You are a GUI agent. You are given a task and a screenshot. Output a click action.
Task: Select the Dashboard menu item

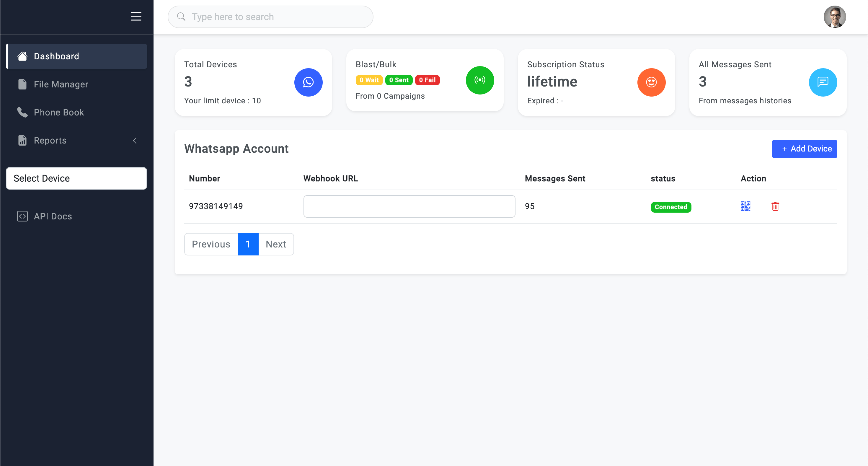pyautogui.click(x=77, y=56)
